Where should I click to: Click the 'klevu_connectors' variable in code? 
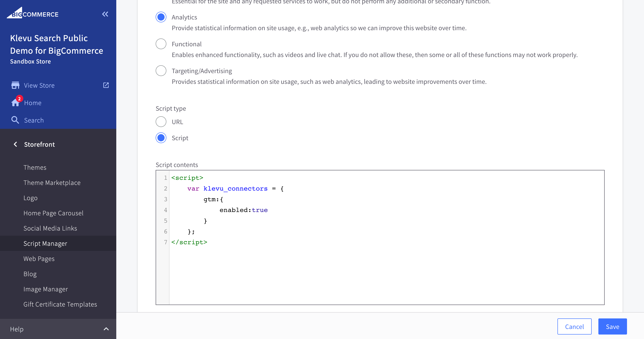[x=235, y=189]
